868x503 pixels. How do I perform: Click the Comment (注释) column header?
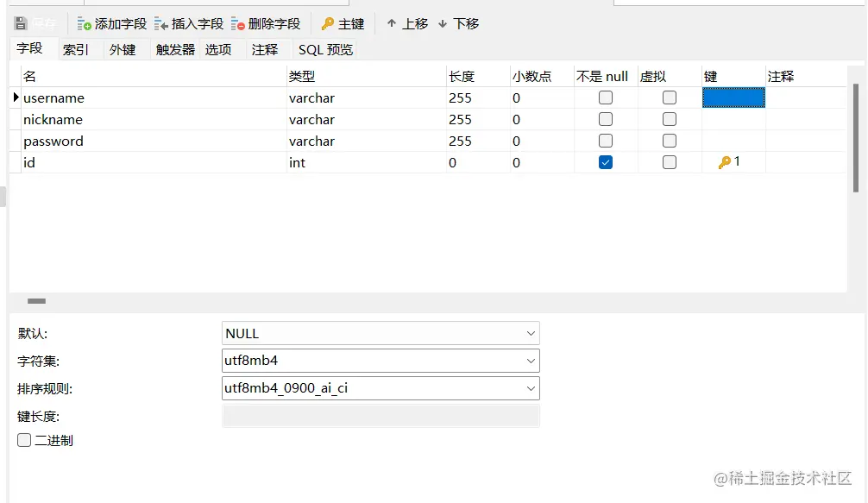coord(806,77)
